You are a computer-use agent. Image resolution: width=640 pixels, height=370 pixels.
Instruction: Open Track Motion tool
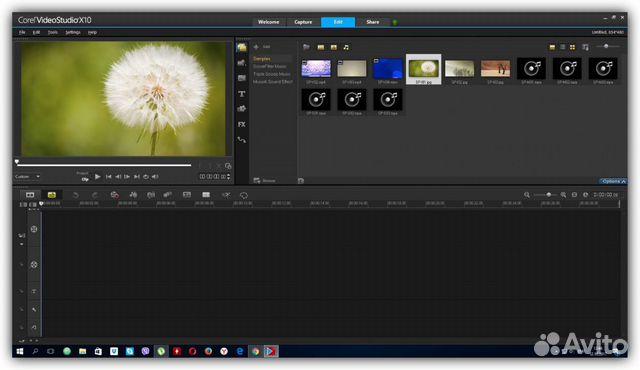167,195
